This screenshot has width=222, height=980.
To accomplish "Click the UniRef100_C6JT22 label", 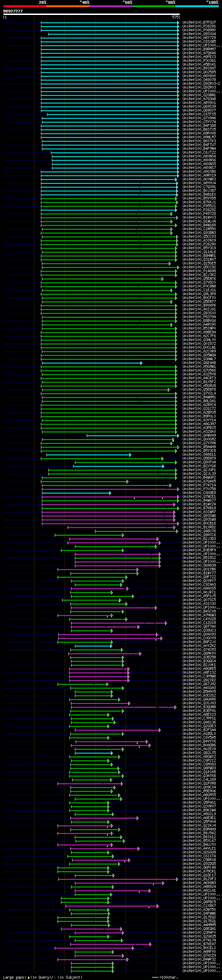I will 199,153.
